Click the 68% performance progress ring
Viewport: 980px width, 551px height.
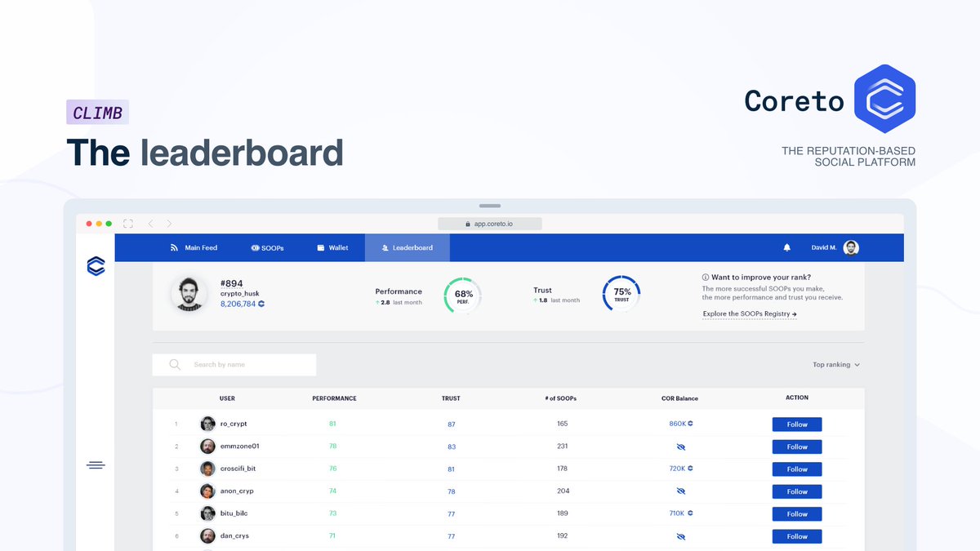pyautogui.click(x=463, y=295)
